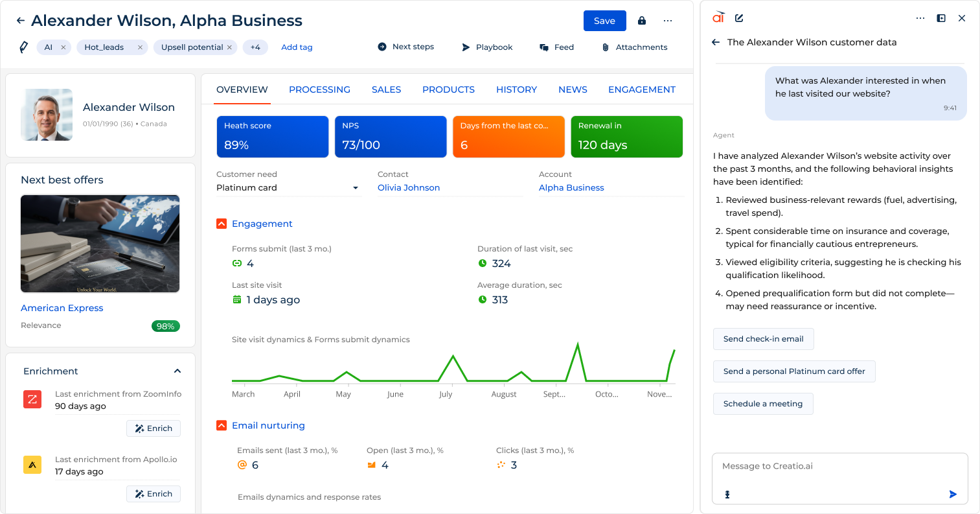The width and height of the screenshot is (980, 514).
Task: Send the message with the arrow icon
Action: [x=953, y=494]
